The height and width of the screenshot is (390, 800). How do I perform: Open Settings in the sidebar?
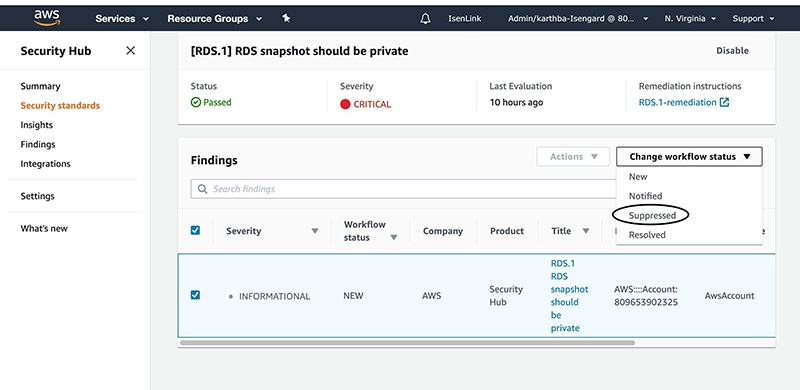pos(37,196)
